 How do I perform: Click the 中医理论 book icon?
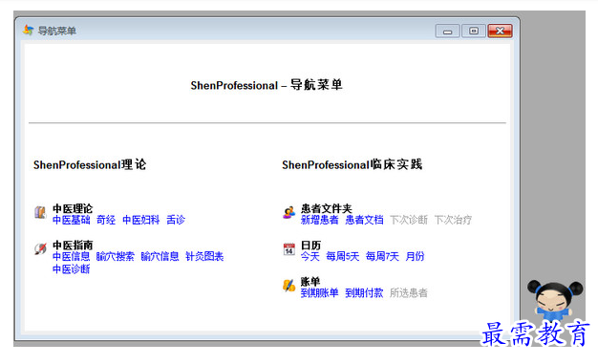coord(40,212)
